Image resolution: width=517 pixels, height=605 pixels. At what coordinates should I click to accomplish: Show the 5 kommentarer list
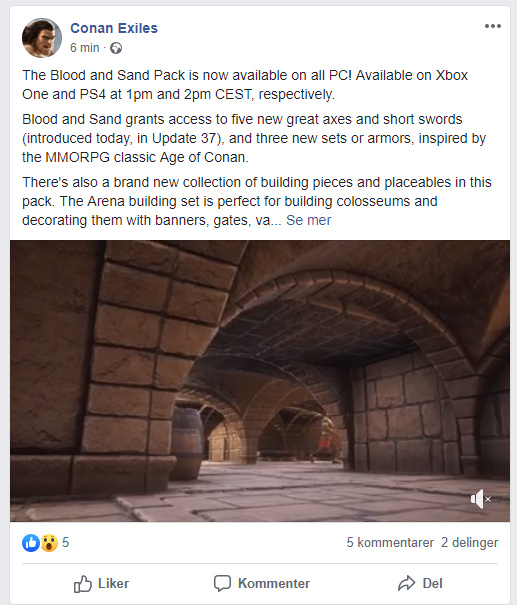[x=390, y=542]
